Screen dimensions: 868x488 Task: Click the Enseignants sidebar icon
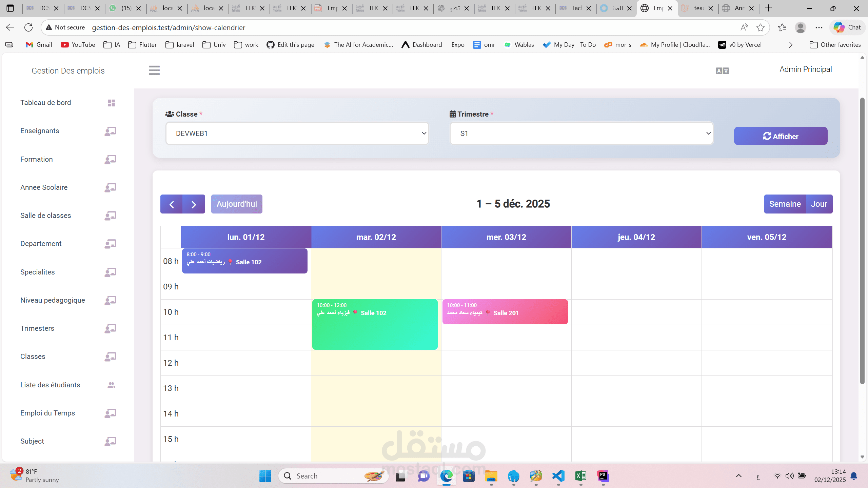click(x=110, y=131)
